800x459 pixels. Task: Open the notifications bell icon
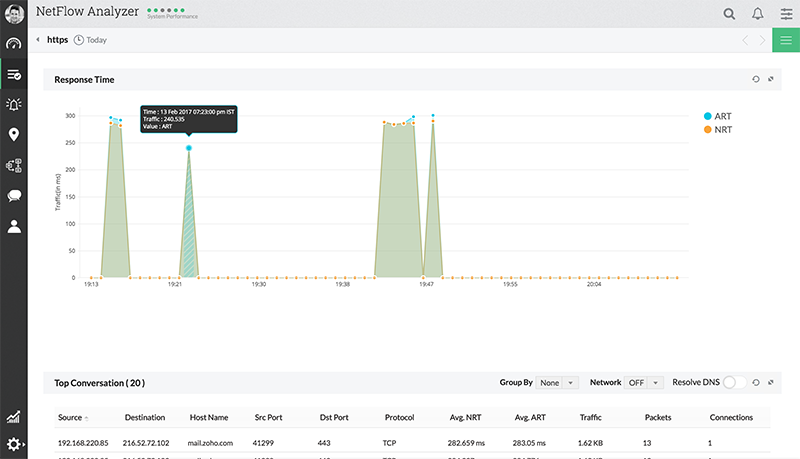(758, 14)
